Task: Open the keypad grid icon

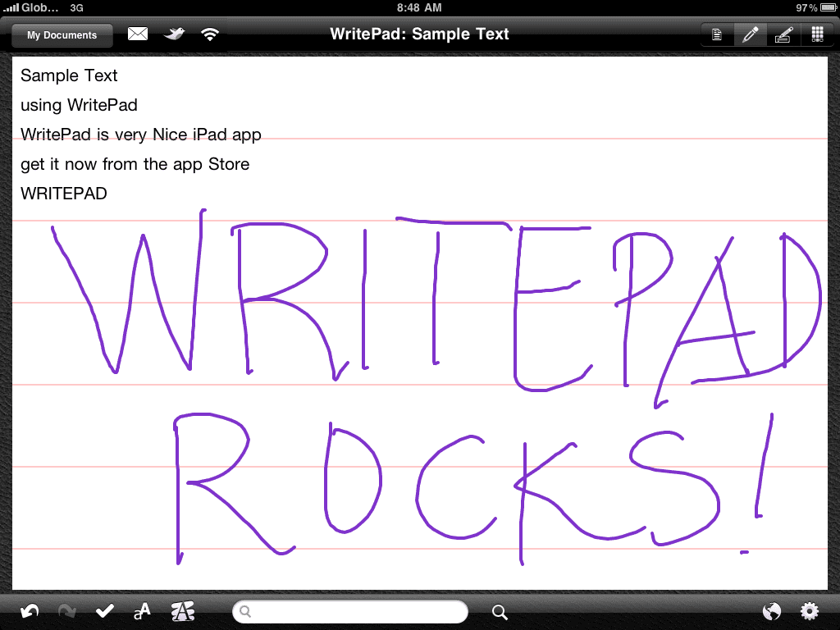Action: [x=817, y=35]
